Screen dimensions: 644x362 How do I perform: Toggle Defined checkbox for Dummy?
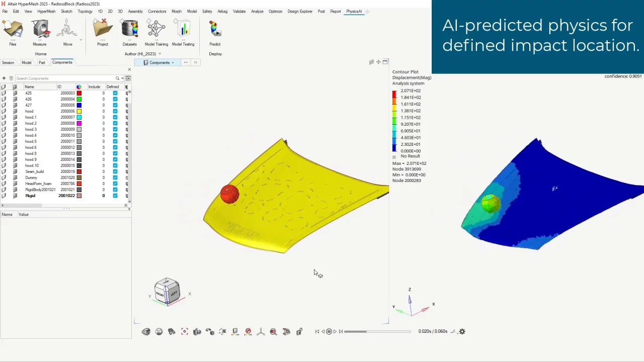click(x=115, y=177)
